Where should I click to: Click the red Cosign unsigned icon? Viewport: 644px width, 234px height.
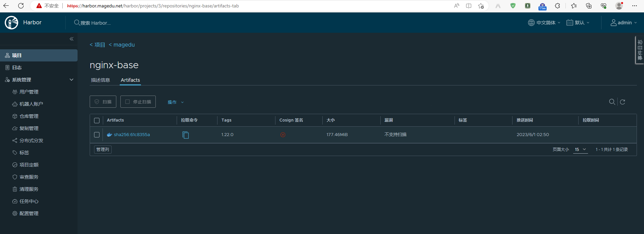(x=283, y=135)
